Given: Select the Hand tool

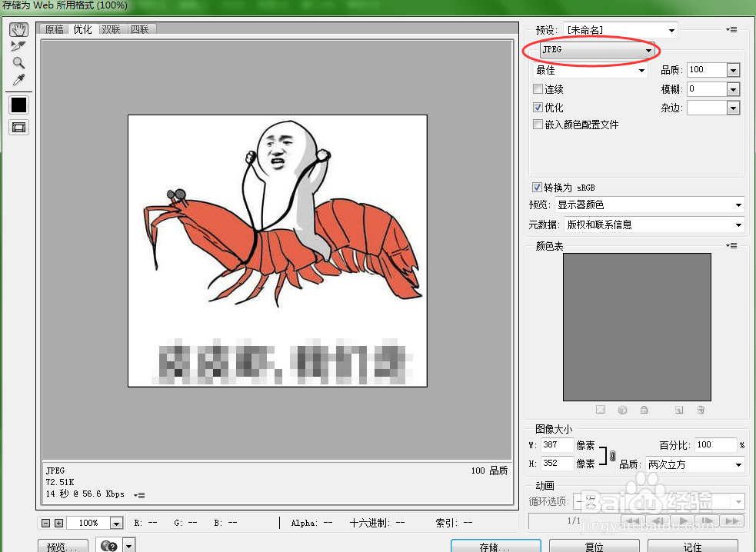Looking at the screenshot, I should coord(18,28).
